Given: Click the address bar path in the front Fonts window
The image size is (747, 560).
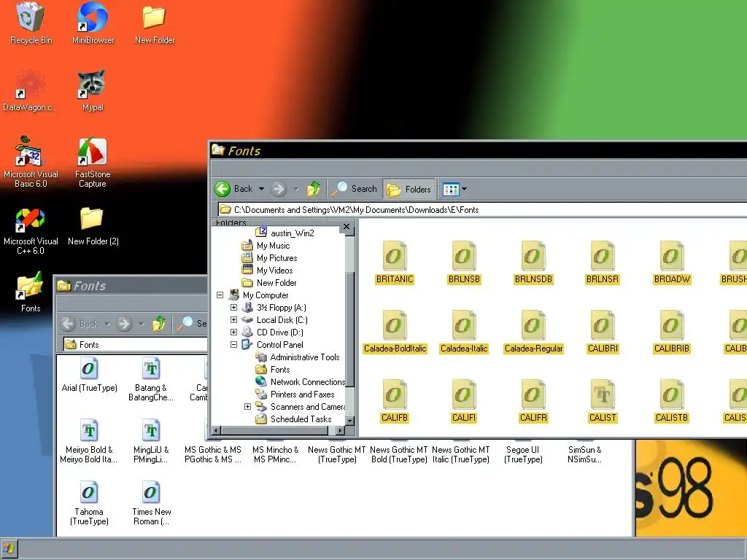Looking at the screenshot, I should coord(356,210).
